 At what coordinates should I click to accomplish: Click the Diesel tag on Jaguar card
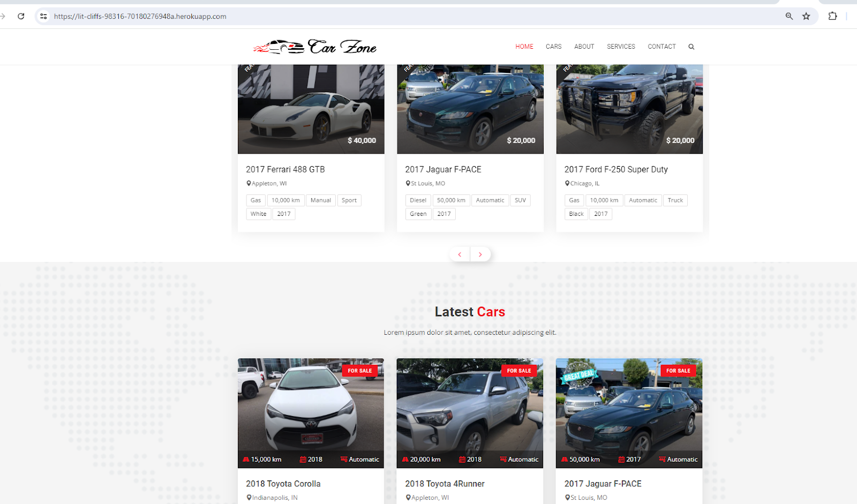coord(418,200)
